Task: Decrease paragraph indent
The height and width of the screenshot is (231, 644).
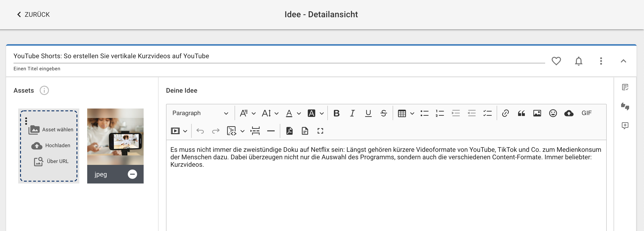Action: coord(471,113)
